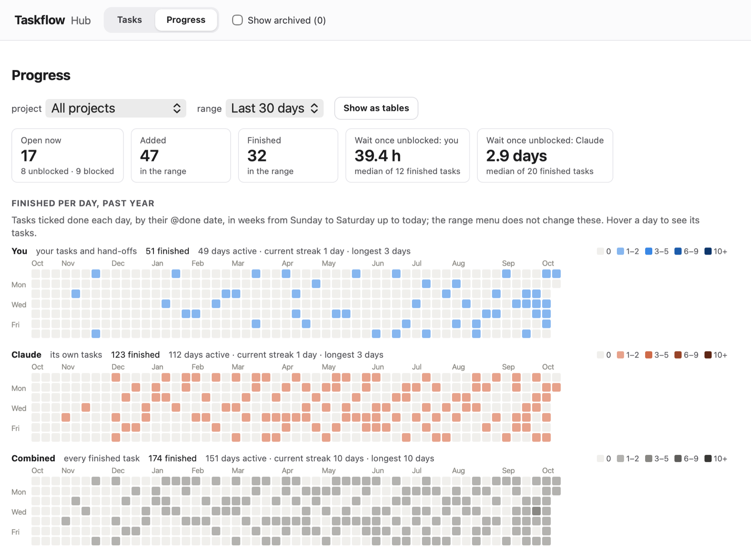Screen dimensions: 751x560
Task: Click the 'FINISHED PER DAY, PAST YEAR' heading
Action: (83, 203)
